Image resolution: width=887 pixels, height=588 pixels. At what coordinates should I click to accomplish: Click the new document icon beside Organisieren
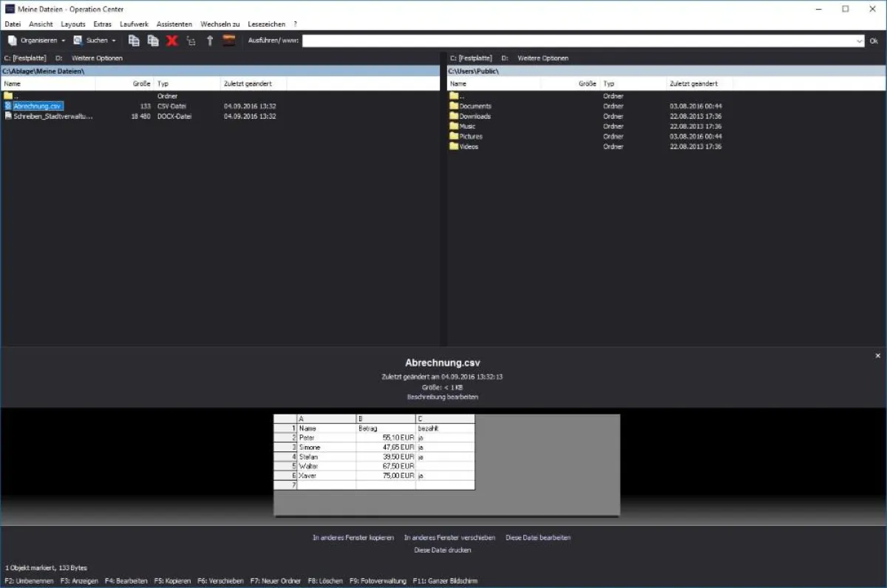(12, 41)
